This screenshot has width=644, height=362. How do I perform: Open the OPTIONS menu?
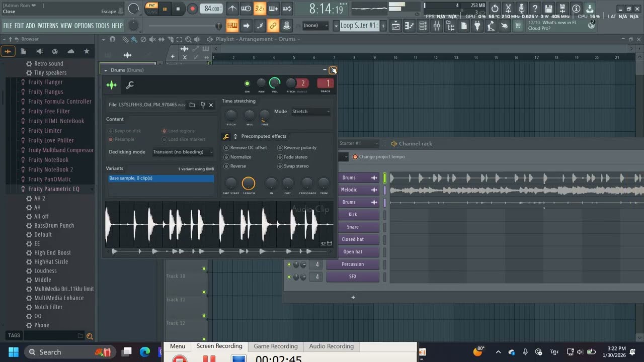[x=84, y=26]
